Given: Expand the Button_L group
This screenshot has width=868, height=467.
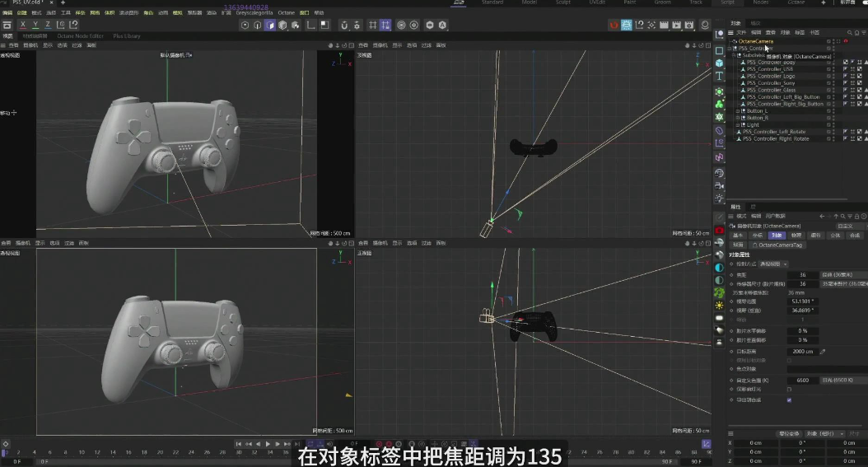Looking at the screenshot, I should tap(737, 110).
